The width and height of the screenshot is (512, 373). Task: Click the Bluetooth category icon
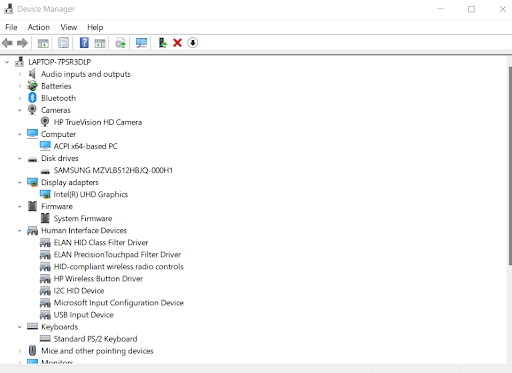coord(32,98)
